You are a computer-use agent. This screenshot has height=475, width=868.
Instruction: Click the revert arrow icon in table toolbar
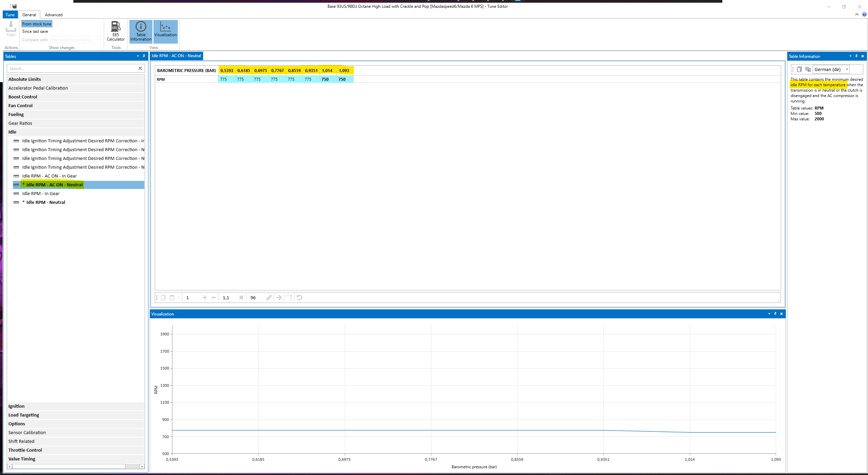299,298
